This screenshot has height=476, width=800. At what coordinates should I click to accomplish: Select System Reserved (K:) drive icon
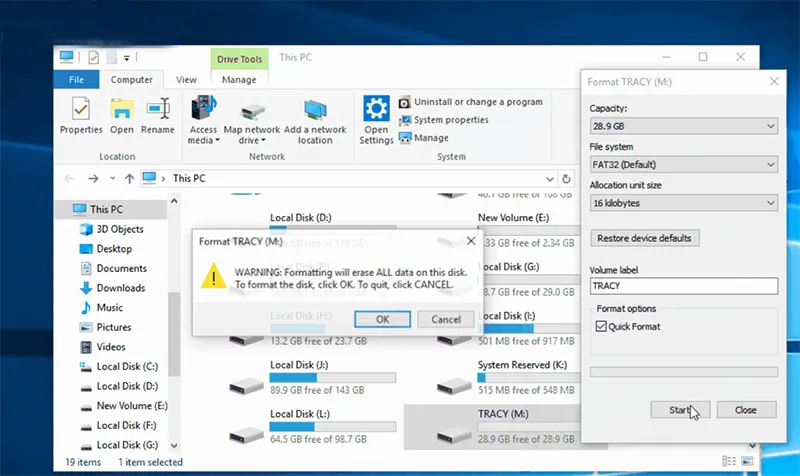[454, 385]
